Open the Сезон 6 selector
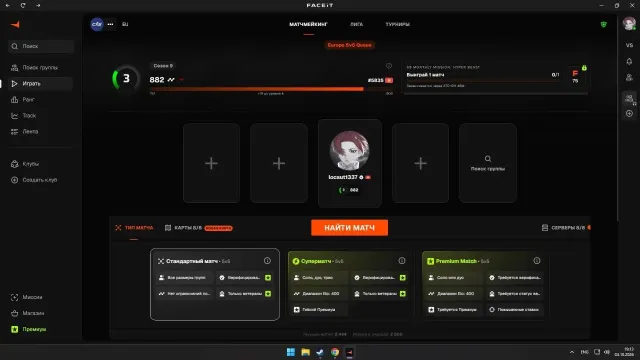This screenshot has width=640, height=360. (163, 66)
